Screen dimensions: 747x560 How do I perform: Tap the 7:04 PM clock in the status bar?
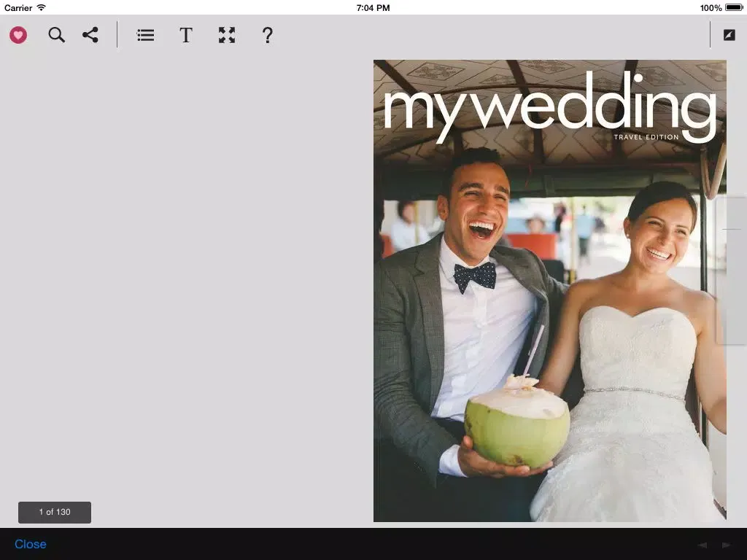pos(373,7)
